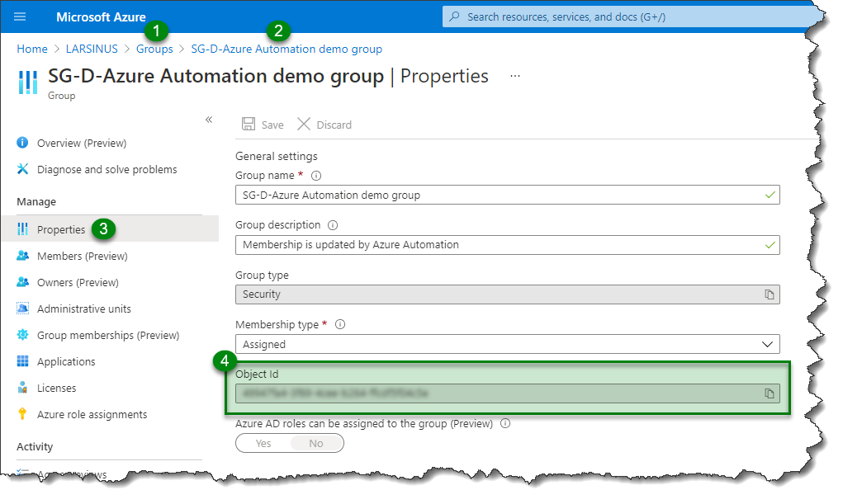Click the Manage section heading
The height and width of the screenshot is (504, 843).
(x=36, y=201)
